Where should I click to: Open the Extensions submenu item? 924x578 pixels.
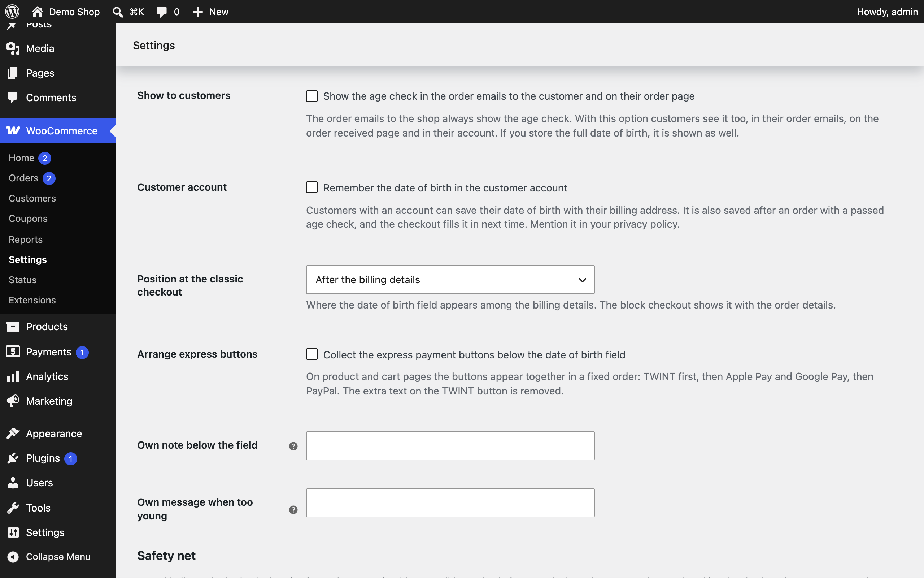pos(32,300)
